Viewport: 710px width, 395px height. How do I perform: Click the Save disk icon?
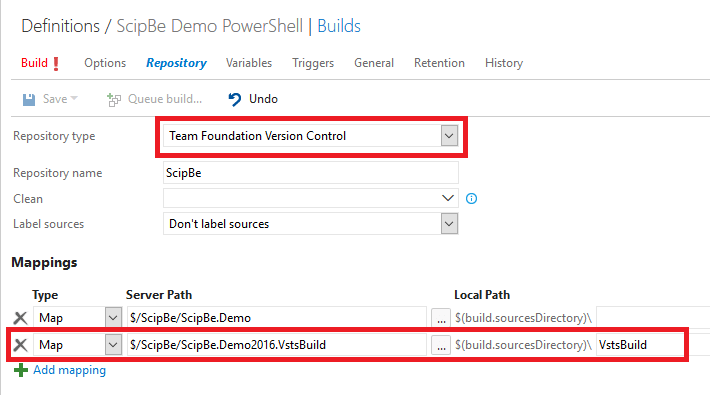pyautogui.click(x=29, y=99)
